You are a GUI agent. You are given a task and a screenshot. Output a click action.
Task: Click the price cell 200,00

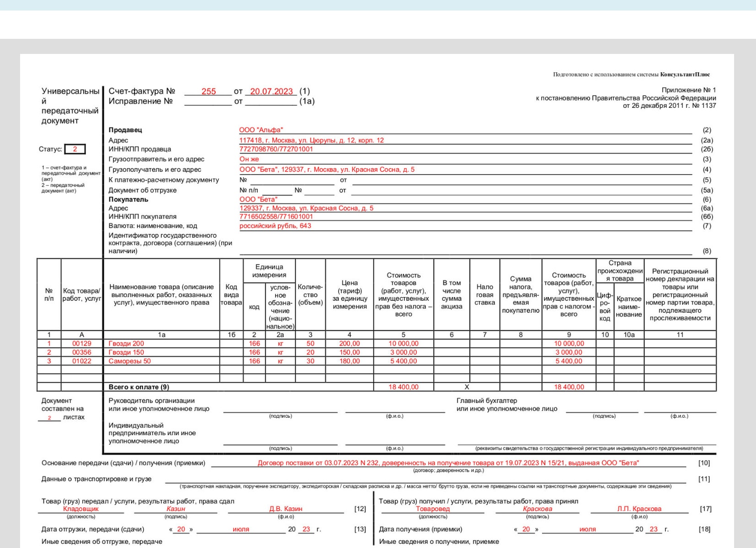click(349, 344)
